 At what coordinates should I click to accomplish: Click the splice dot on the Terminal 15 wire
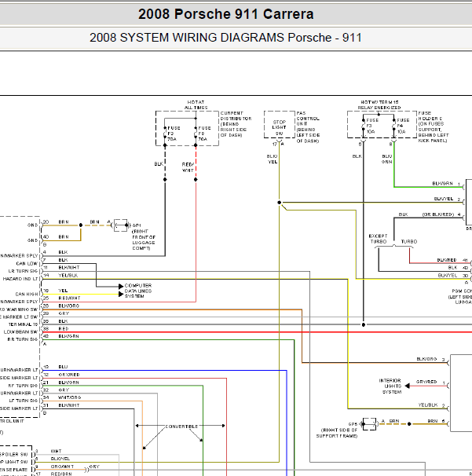[364, 324]
